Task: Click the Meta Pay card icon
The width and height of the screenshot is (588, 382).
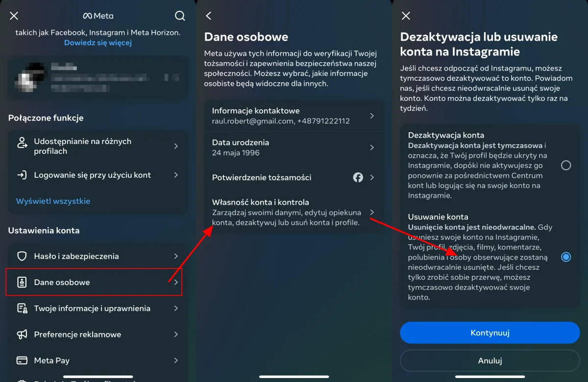Action: pos(22,360)
